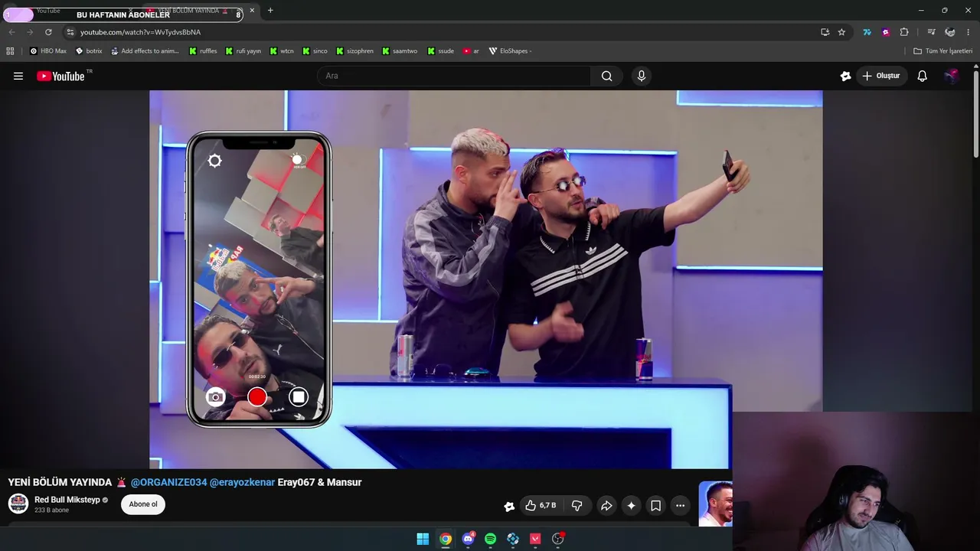Image resolution: width=980 pixels, height=551 pixels.
Task: Focus the YouTube Ara search field
Action: click(453, 76)
